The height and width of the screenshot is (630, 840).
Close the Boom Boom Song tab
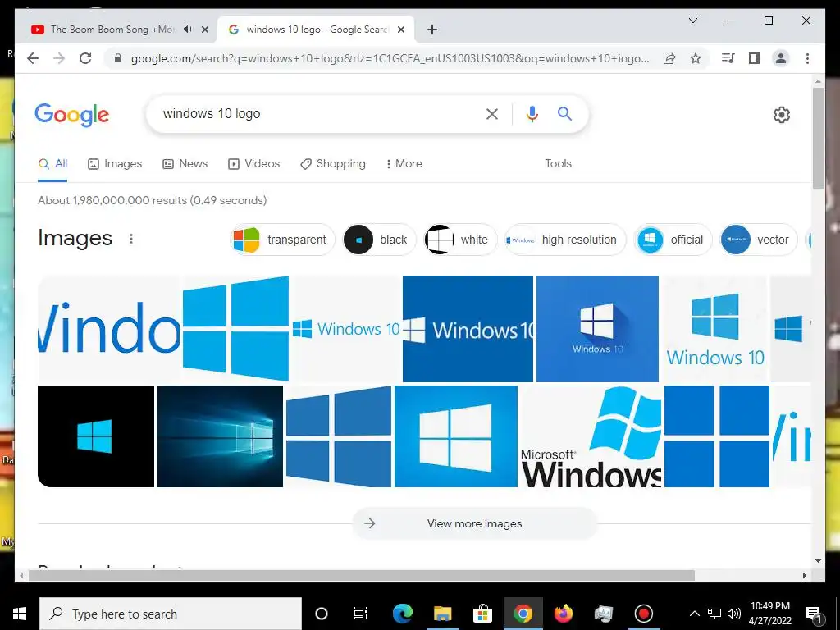(204, 30)
